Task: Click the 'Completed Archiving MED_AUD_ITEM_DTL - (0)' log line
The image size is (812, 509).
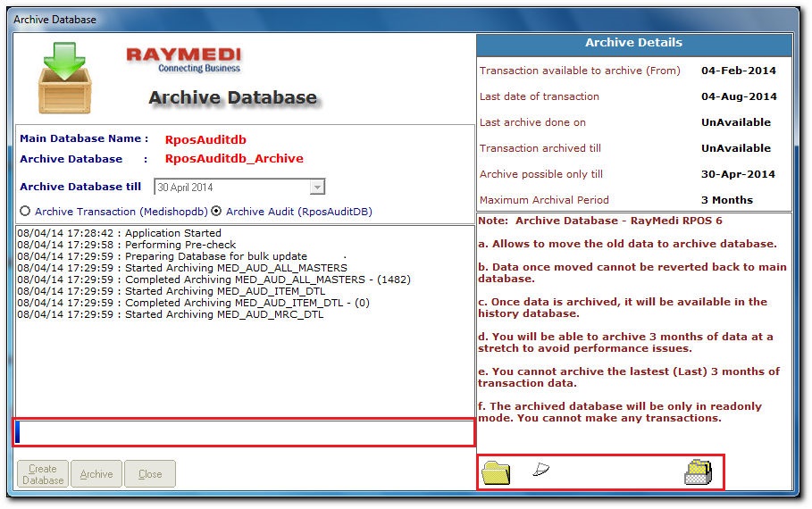Action: click(x=193, y=303)
